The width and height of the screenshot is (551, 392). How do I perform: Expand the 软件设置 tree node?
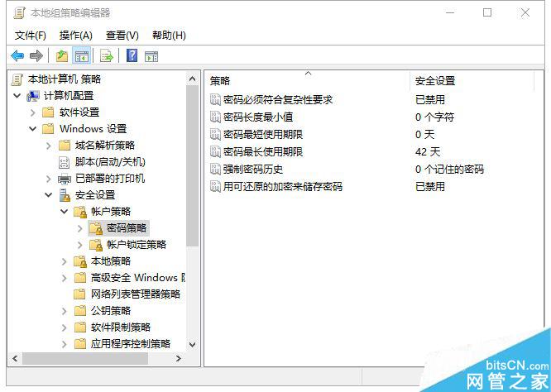[33, 112]
